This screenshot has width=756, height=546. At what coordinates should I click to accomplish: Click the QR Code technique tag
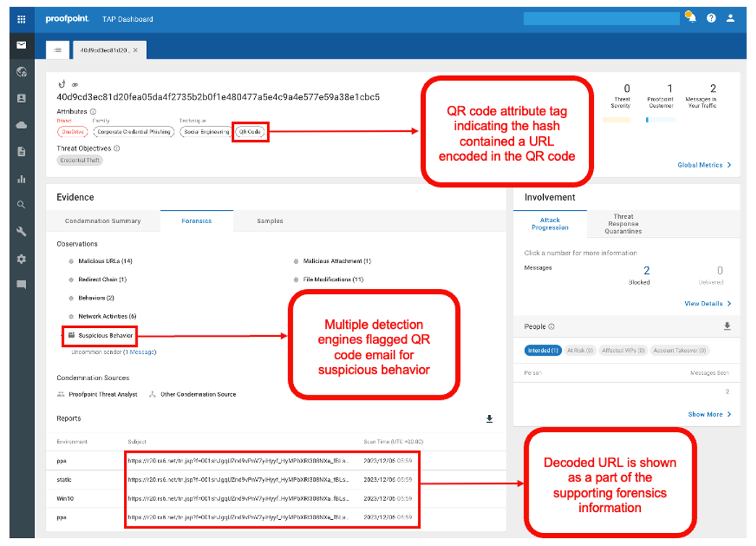tap(250, 132)
